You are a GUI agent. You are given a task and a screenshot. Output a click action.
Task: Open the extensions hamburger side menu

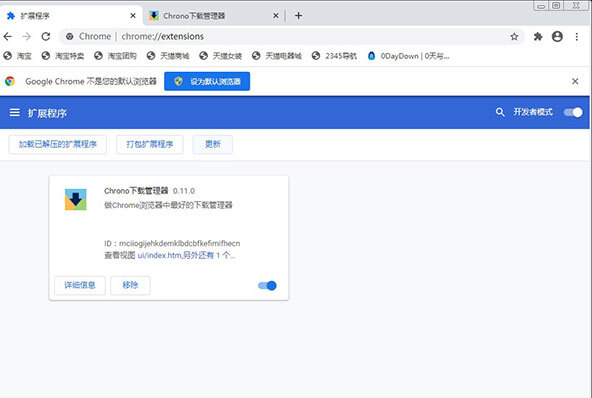(15, 113)
